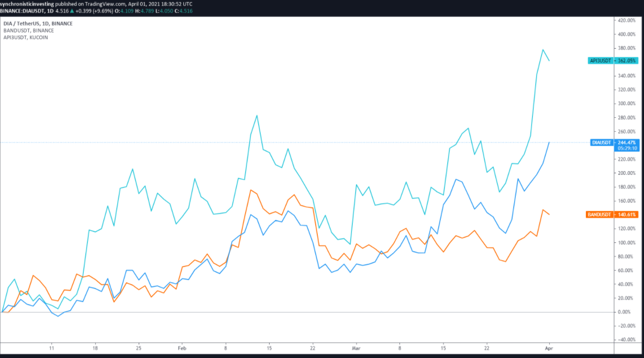Click the 160.00% axis label

click(627, 201)
